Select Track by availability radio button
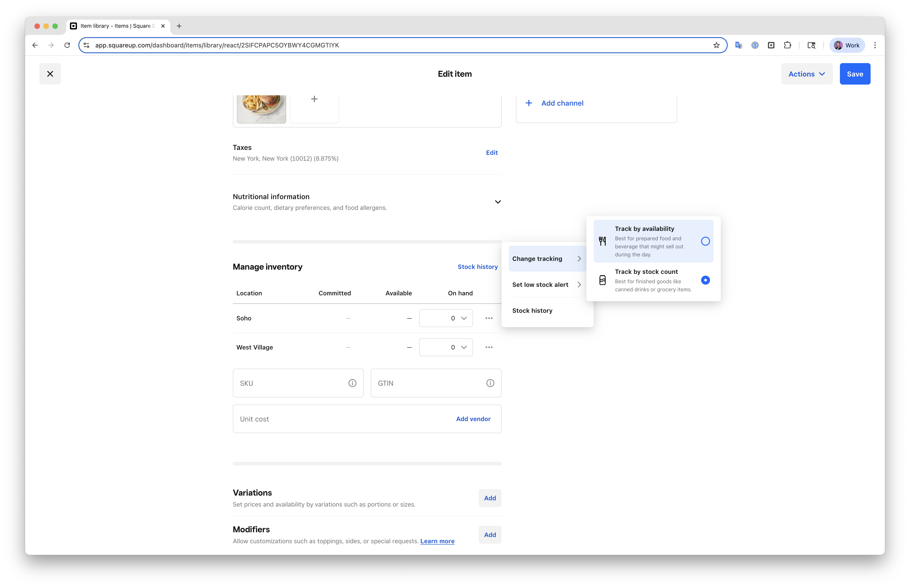The image size is (910, 588). pos(705,241)
